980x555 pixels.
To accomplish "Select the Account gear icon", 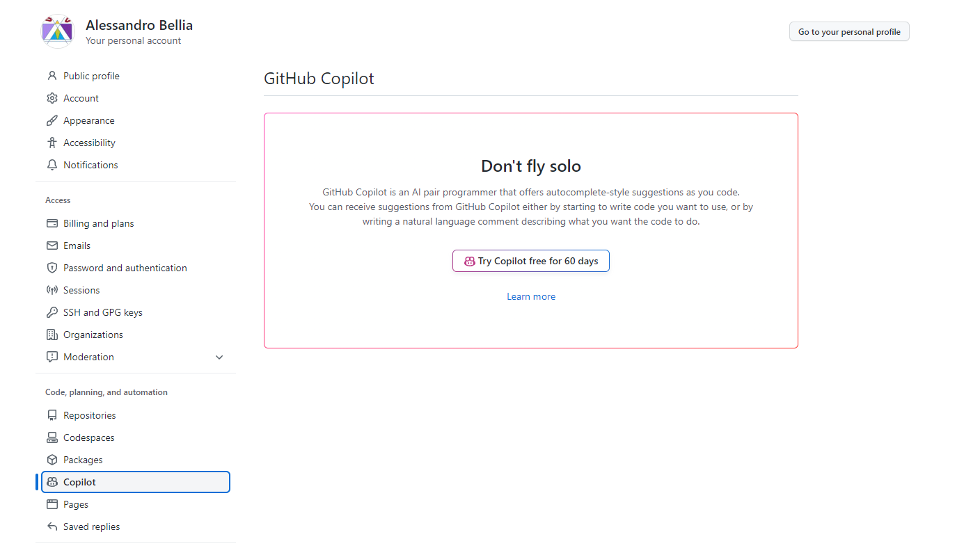I will (x=52, y=97).
